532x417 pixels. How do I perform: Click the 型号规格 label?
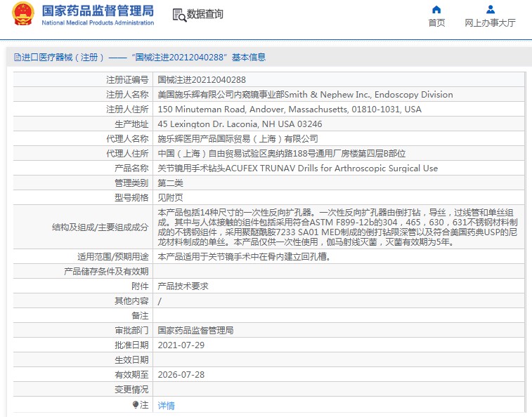pos(131,198)
